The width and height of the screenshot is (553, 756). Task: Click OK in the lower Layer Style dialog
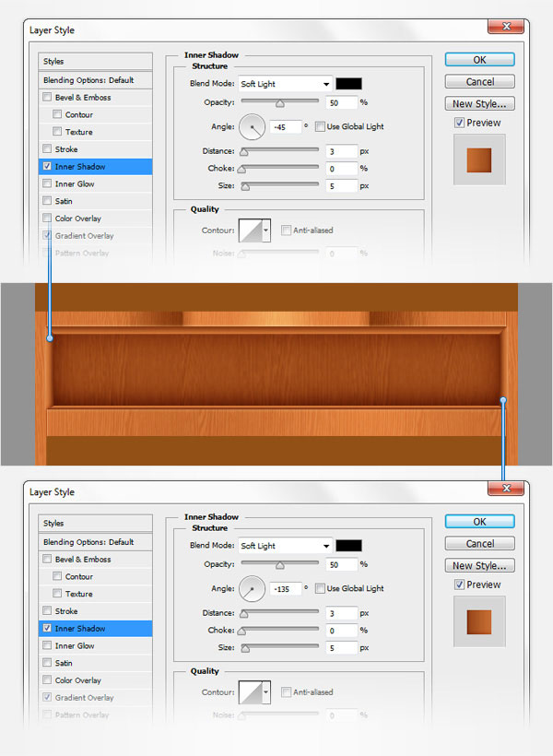pyautogui.click(x=479, y=522)
